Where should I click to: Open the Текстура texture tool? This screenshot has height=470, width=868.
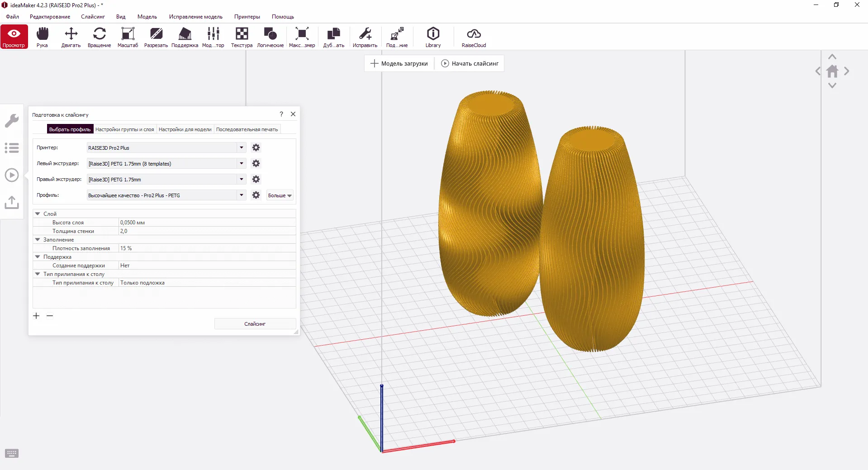[242, 37]
